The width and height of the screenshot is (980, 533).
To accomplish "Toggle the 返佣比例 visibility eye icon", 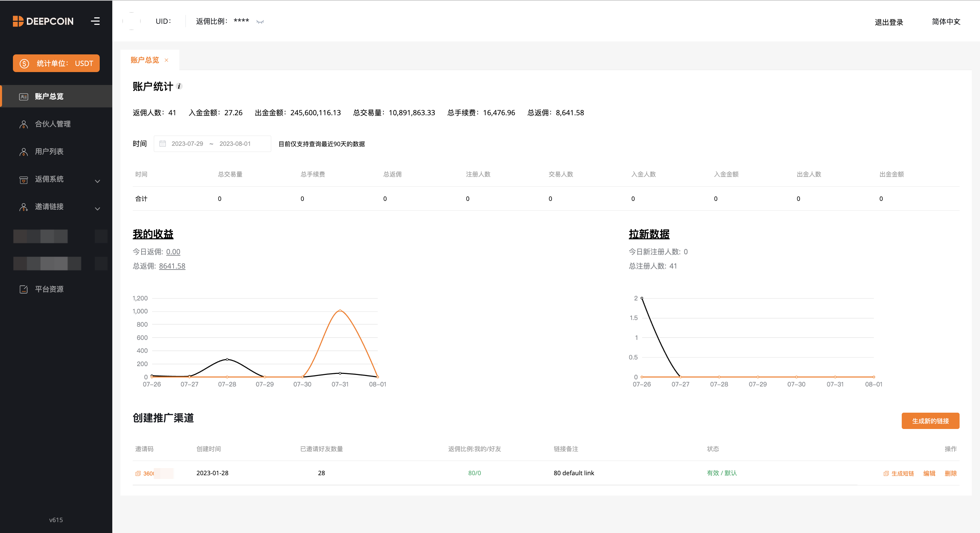I will tap(260, 22).
